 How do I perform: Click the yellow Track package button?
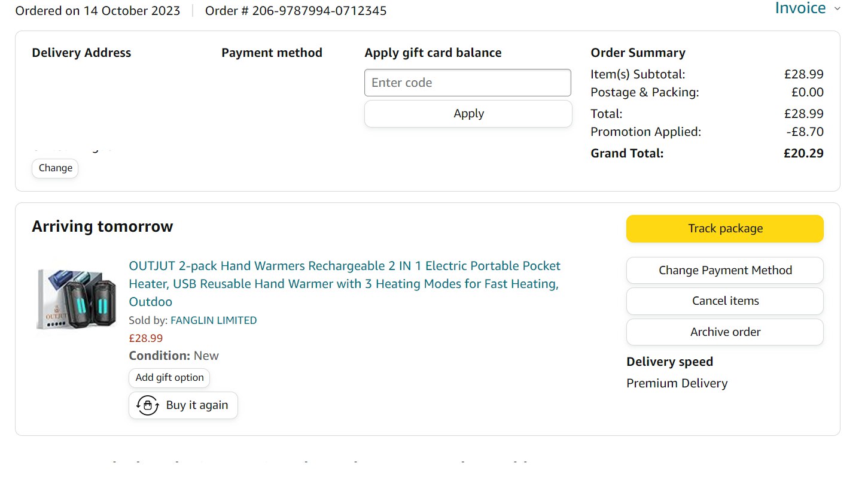(x=724, y=229)
